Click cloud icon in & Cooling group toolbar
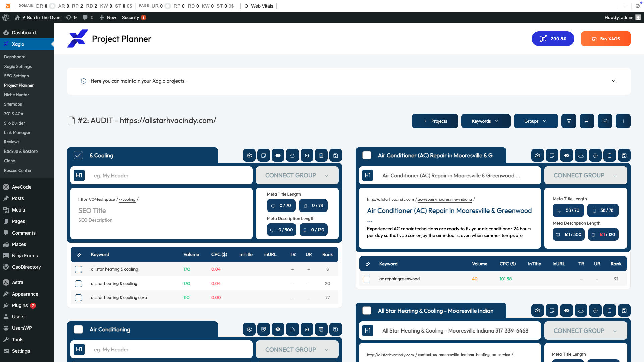644x362 pixels. 292,156
